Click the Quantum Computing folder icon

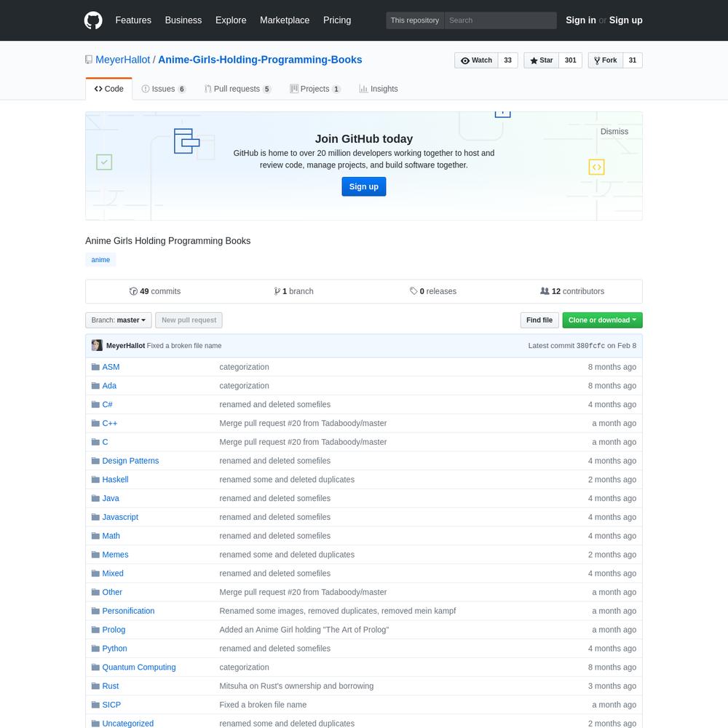click(x=95, y=667)
